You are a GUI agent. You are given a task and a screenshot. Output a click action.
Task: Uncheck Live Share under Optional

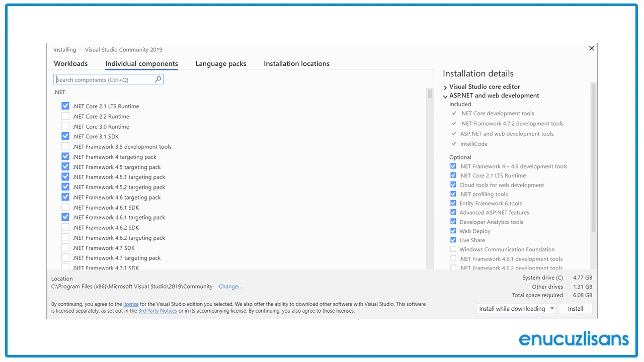[x=453, y=240]
